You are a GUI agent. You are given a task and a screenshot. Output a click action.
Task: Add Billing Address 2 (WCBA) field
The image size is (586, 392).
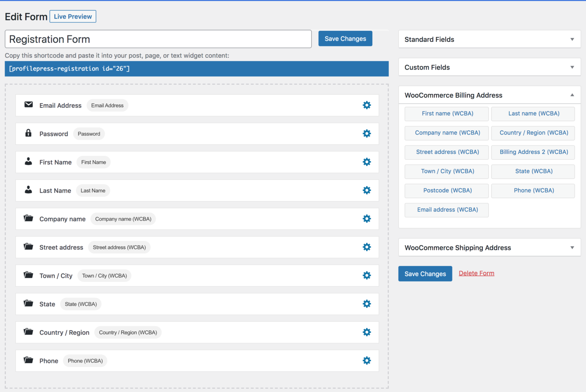click(533, 152)
